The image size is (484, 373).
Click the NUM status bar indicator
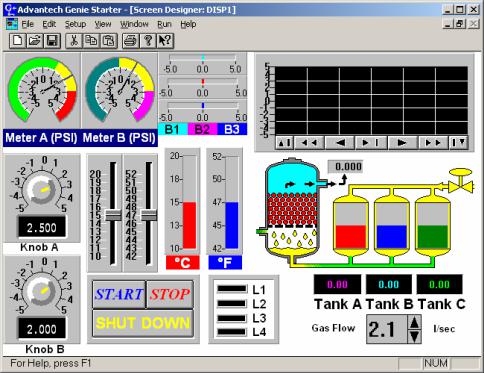(436, 363)
